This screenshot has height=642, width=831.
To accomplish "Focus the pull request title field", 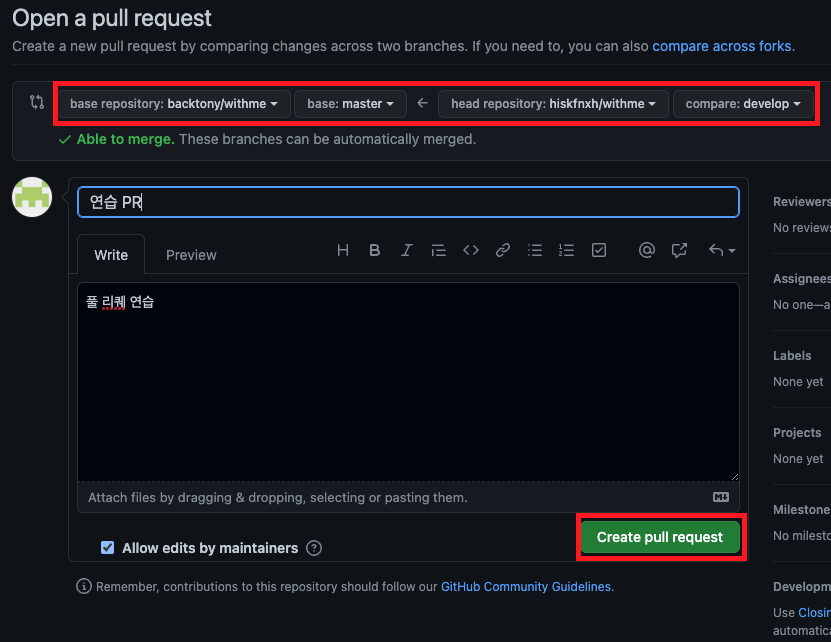I will click(x=408, y=201).
